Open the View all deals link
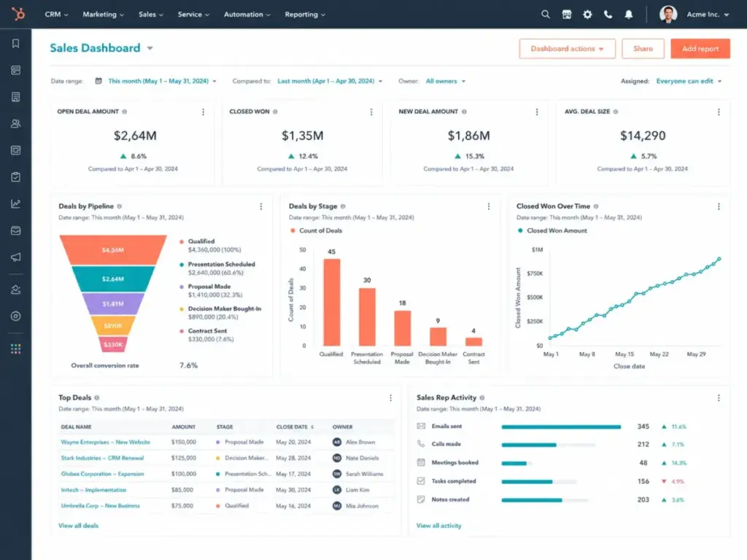 click(78, 526)
